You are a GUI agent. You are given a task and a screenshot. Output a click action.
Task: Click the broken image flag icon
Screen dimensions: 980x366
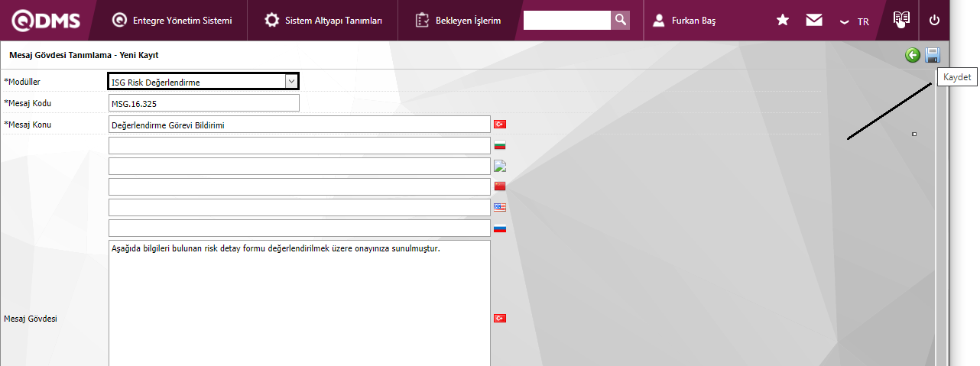click(500, 166)
